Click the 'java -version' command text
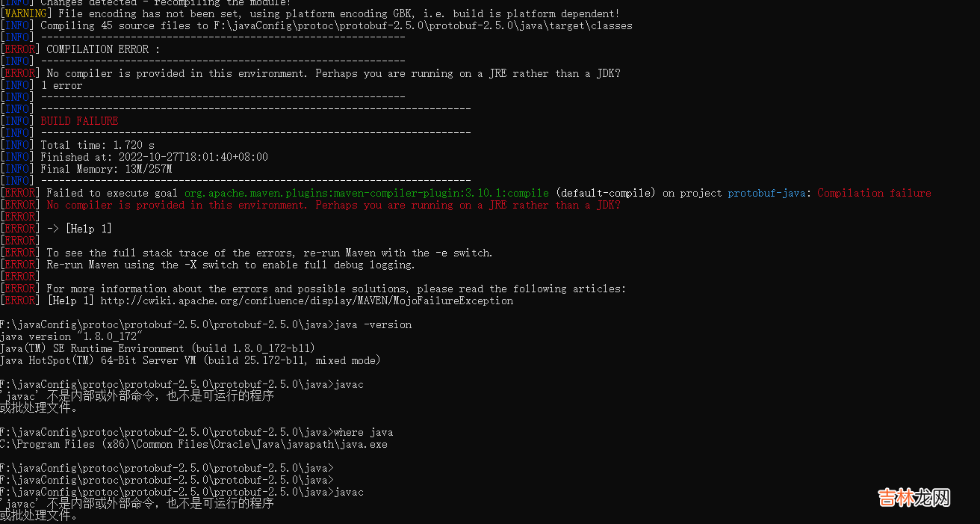Viewport: 980px width, 524px height. coord(373,324)
